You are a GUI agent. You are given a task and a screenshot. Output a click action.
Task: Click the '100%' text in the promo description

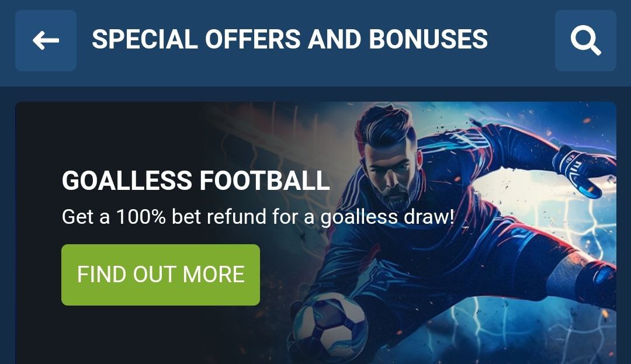pyautogui.click(x=141, y=216)
